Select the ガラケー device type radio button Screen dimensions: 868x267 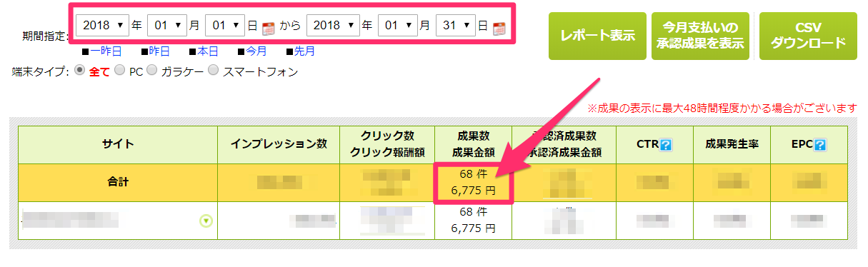tap(151, 70)
